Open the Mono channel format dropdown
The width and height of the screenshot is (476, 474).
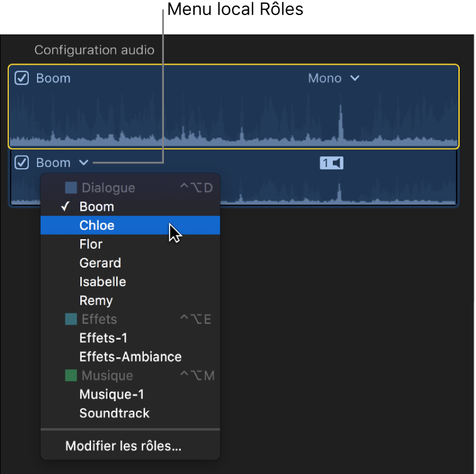pyautogui.click(x=333, y=78)
